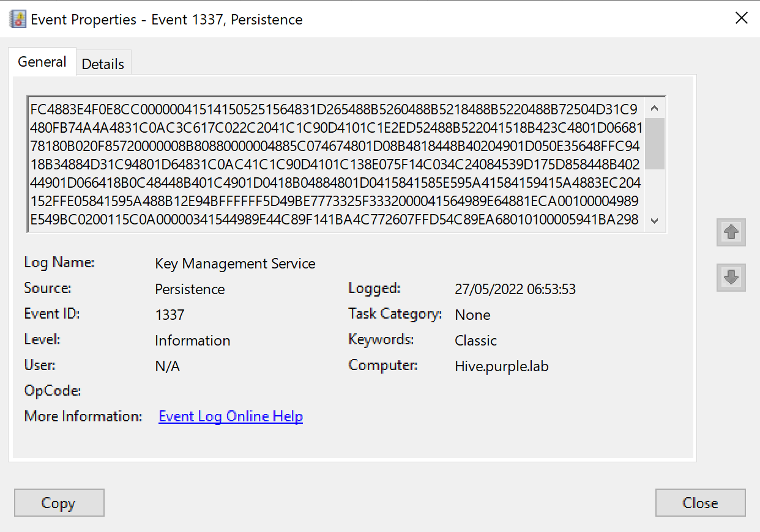
Task: Click the Event ID value 1337
Action: 170,315
